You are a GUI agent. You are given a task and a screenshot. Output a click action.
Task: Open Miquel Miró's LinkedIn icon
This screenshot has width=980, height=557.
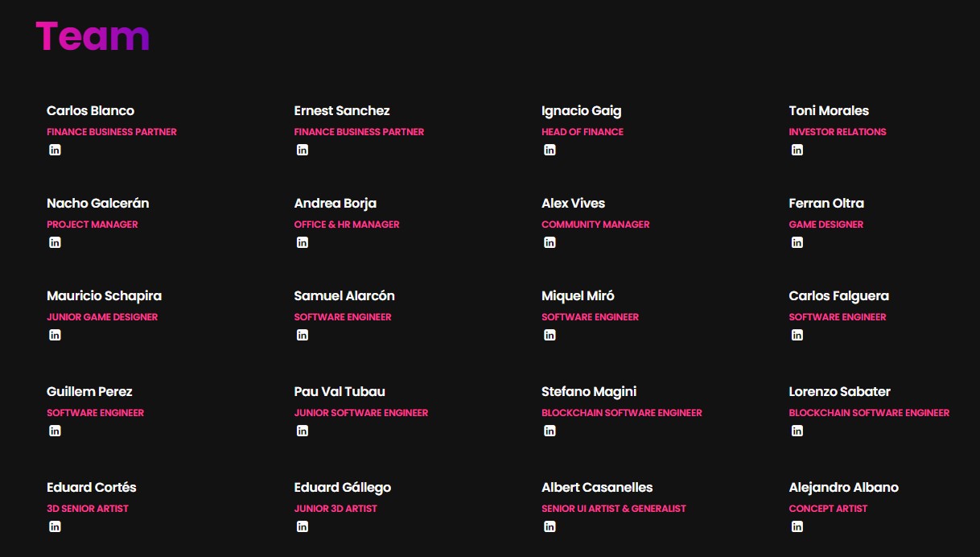pos(550,335)
